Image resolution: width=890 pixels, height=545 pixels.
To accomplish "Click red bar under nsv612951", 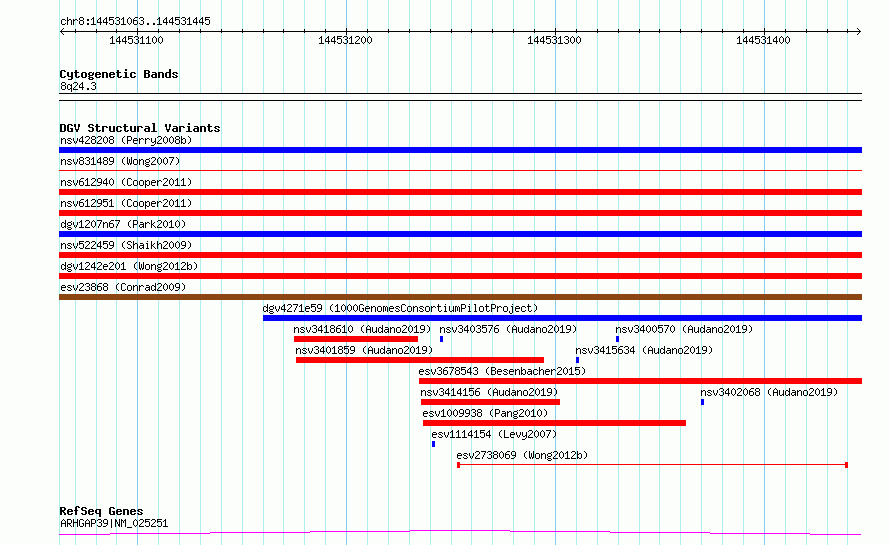I will point(460,213).
